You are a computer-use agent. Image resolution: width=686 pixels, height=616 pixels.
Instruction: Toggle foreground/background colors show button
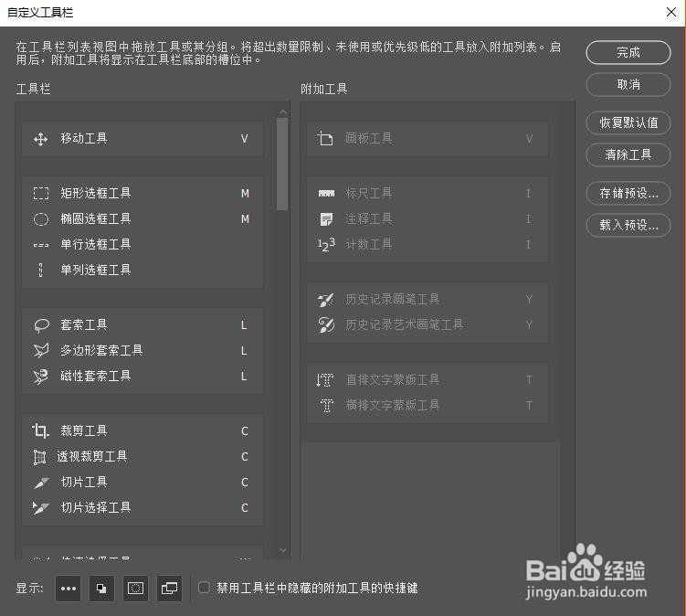[101, 589]
